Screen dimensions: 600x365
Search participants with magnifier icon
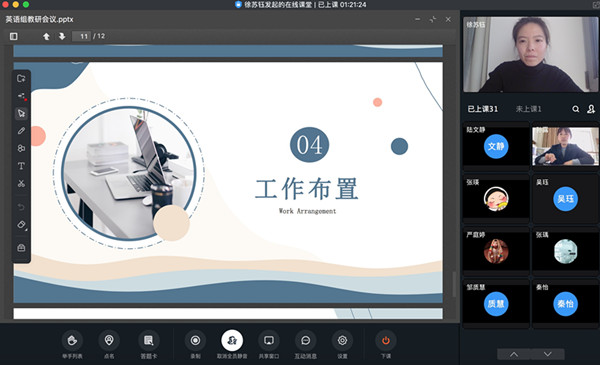coord(576,109)
